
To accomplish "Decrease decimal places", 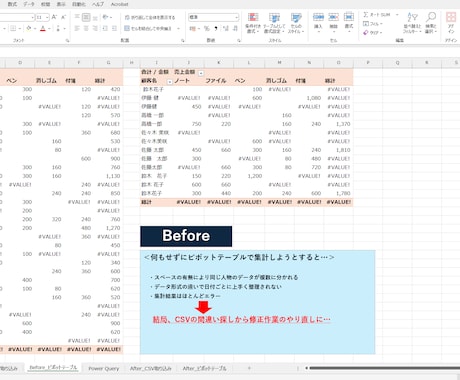I will point(235,29).
